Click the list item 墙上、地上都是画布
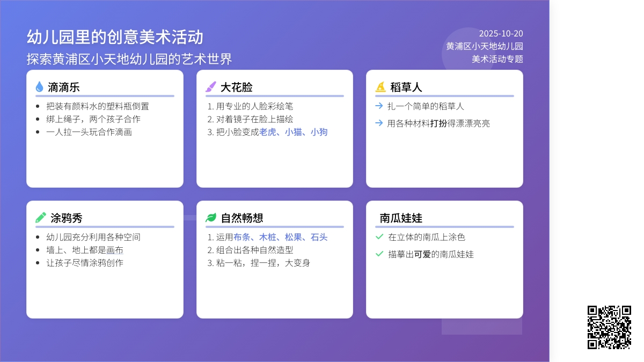The image size is (644, 362). pyautogui.click(x=85, y=250)
